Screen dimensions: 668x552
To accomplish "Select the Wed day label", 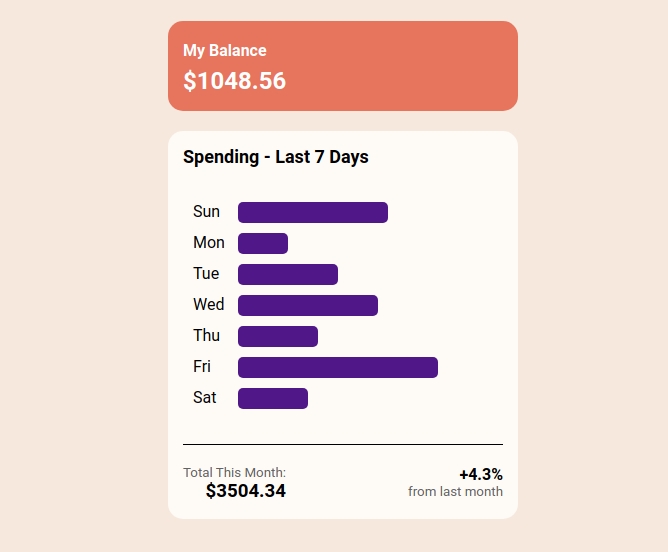I will click(x=208, y=305).
